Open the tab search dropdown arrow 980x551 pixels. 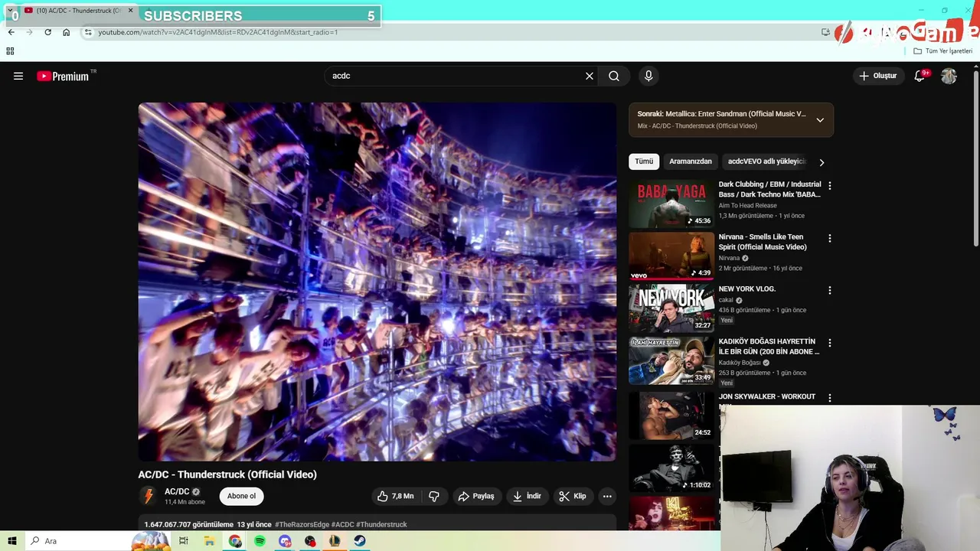tap(10, 10)
